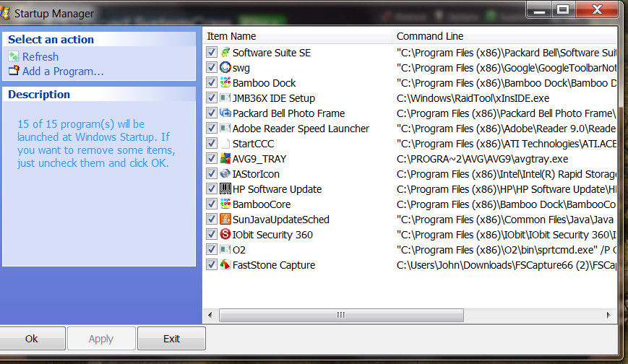Click the Apply button
Viewport: 628px width, 364px height.
(101, 339)
